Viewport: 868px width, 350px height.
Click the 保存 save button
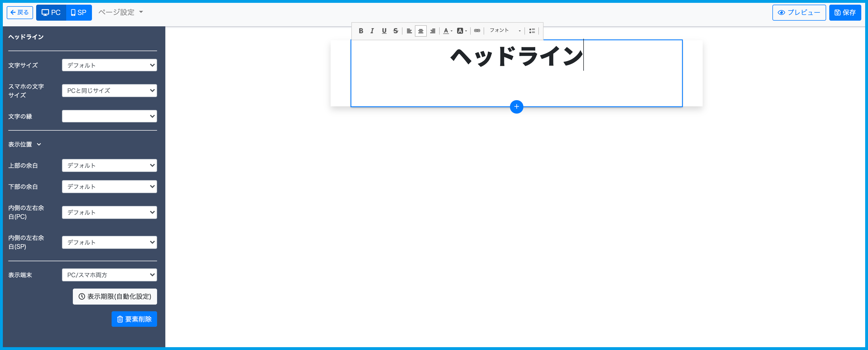[x=845, y=12]
